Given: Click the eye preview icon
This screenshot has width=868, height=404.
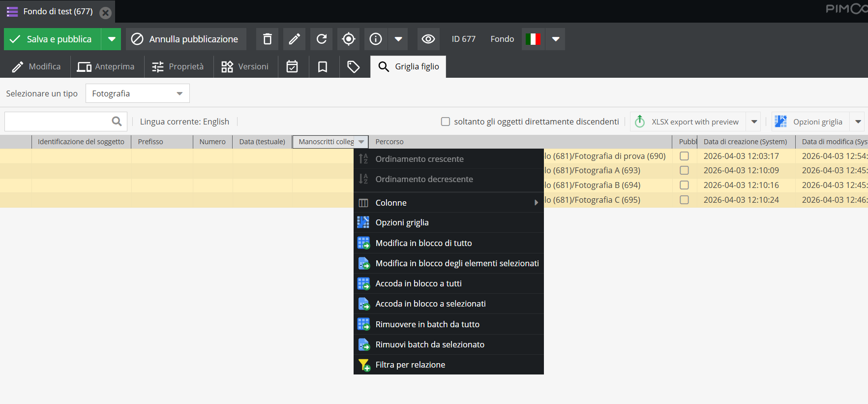Looking at the screenshot, I should (428, 39).
